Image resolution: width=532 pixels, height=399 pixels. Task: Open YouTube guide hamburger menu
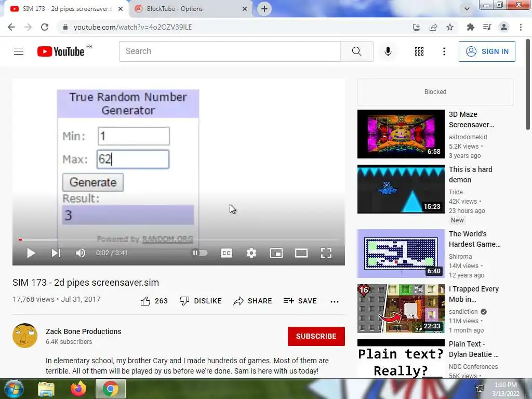[x=19, y=51]
